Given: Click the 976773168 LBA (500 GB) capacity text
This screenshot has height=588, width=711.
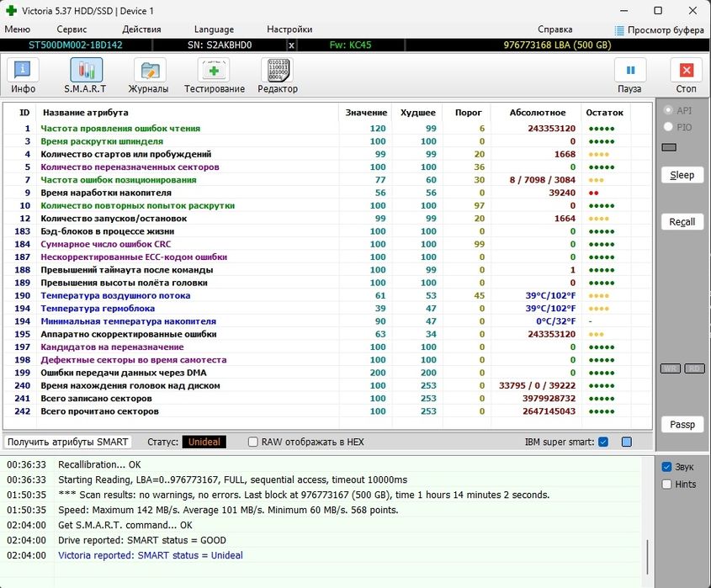Looking at the screenshot, I should (557, 45).
